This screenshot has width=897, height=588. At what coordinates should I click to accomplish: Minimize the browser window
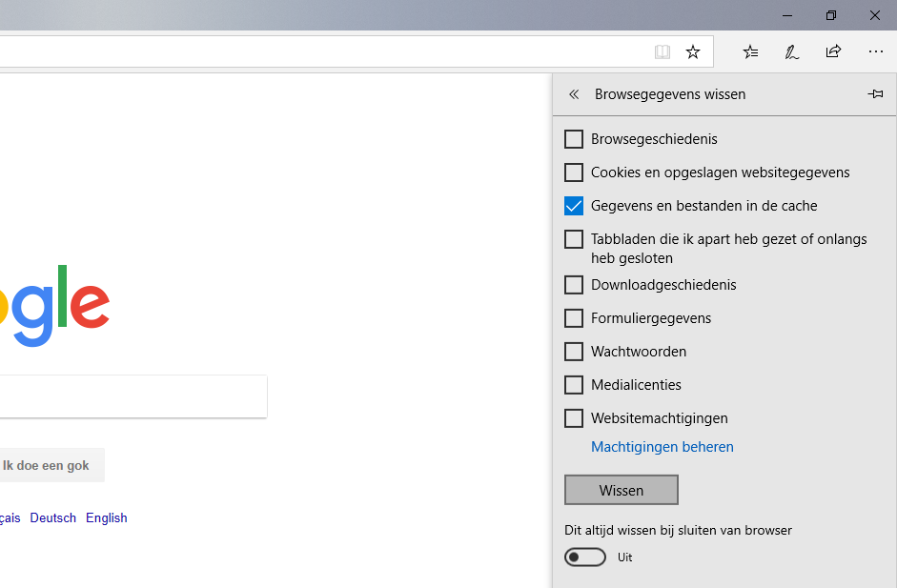[787, 15]
